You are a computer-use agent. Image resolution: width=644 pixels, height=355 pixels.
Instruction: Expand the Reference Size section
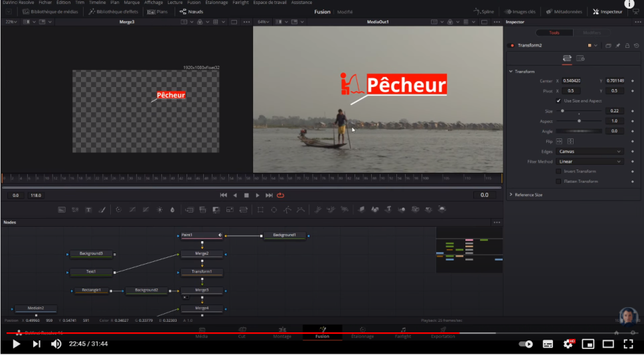[511, 195]
